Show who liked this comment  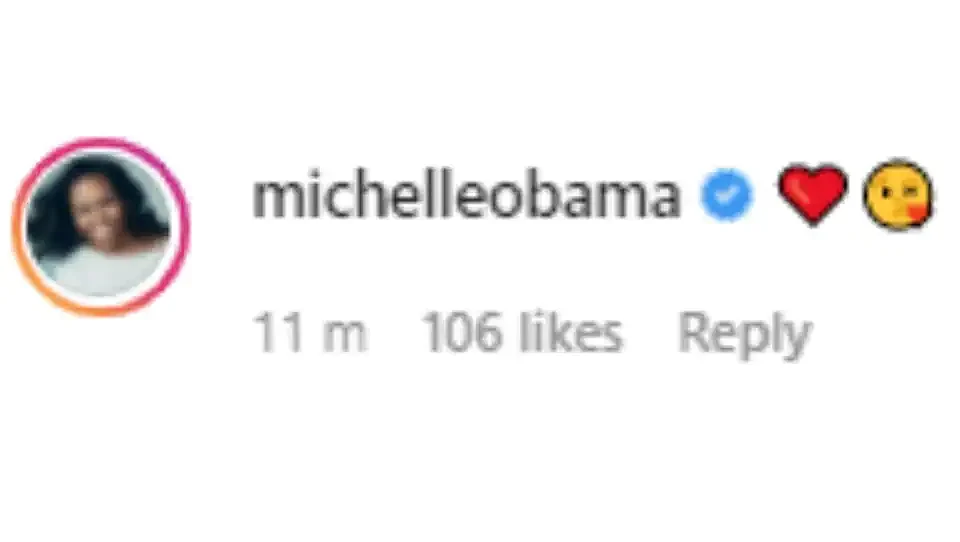[x=522, y=333]
